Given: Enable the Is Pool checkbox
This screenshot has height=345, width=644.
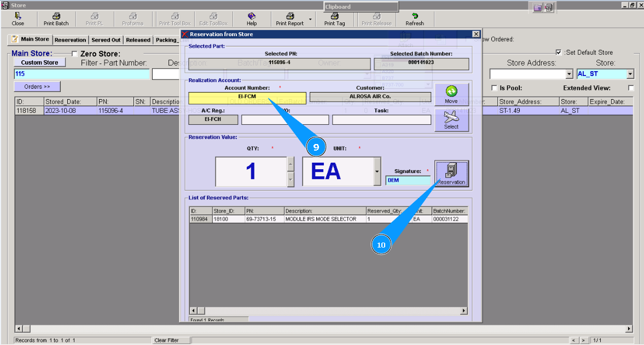Looking at the screenshot, I should 495,88.
